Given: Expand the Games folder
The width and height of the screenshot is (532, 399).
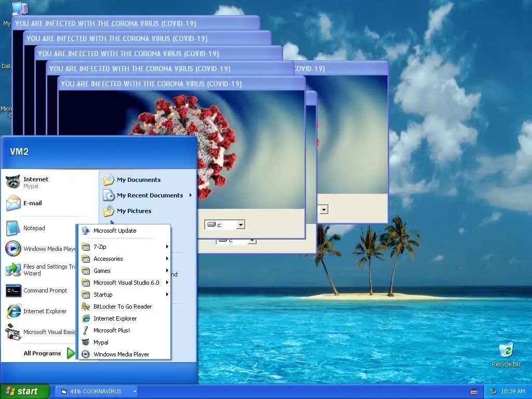Looking at the screenshot, I should [124, 271].
